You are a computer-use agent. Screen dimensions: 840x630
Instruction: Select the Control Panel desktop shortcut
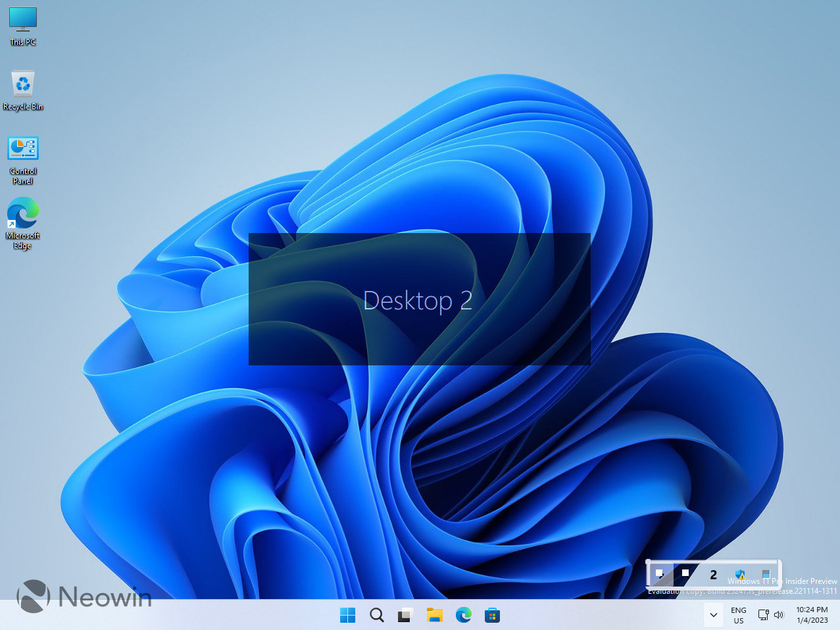(23, 160)
